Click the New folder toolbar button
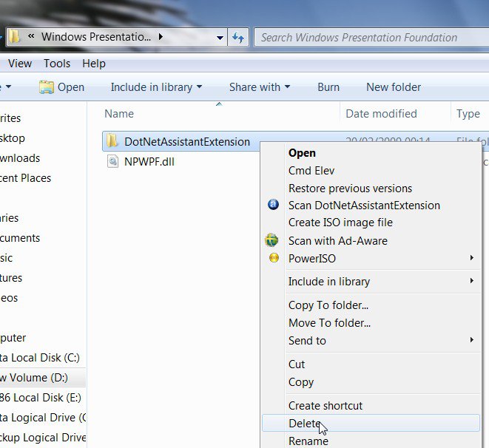The image size is (489, 448). tap(394, 87)
